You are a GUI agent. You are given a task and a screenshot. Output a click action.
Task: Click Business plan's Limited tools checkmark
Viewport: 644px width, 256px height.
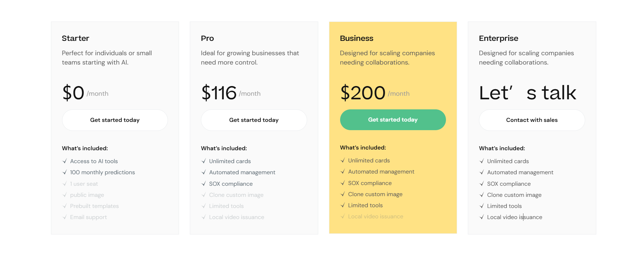[343, 205]
